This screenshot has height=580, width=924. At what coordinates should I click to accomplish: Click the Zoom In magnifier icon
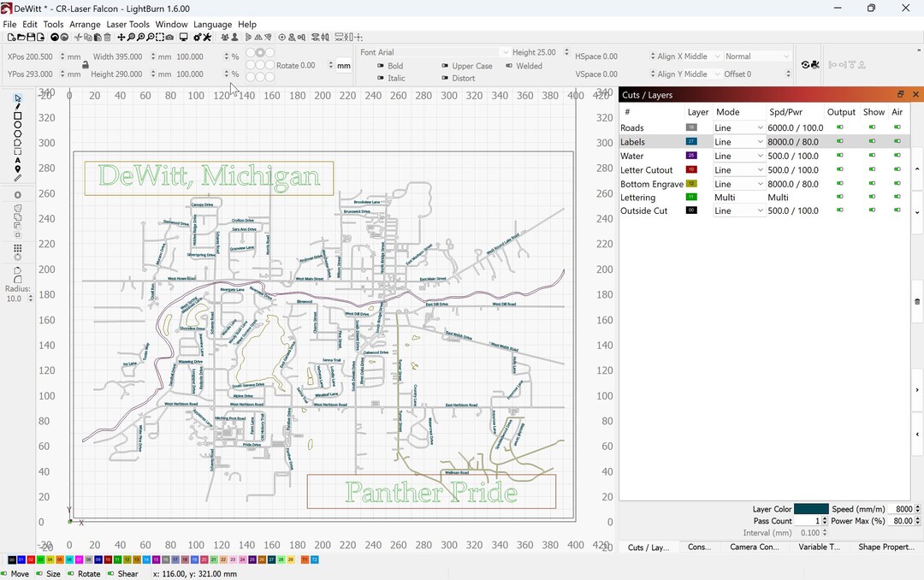click(x=140, y=38)
